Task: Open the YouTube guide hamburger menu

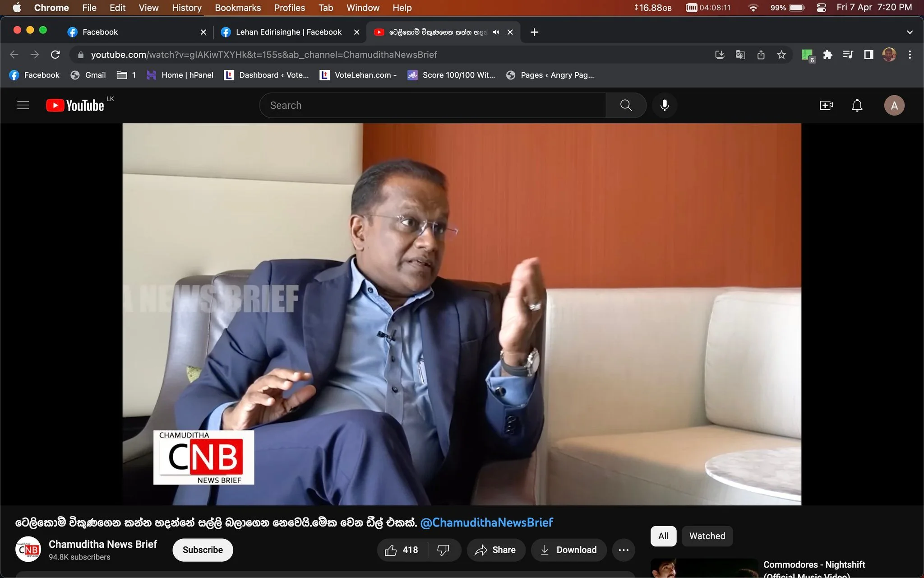Action: 23,105
